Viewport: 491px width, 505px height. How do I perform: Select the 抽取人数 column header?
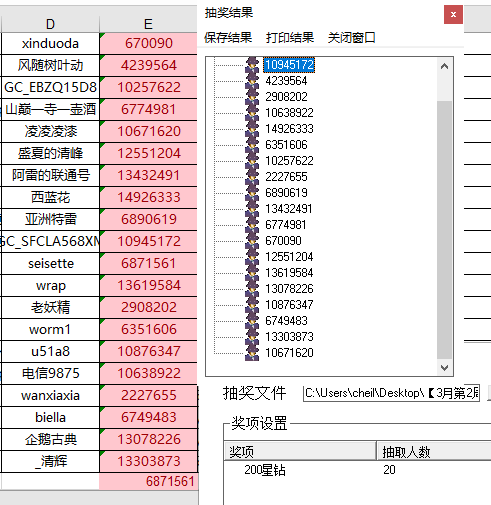pos(434,452)
